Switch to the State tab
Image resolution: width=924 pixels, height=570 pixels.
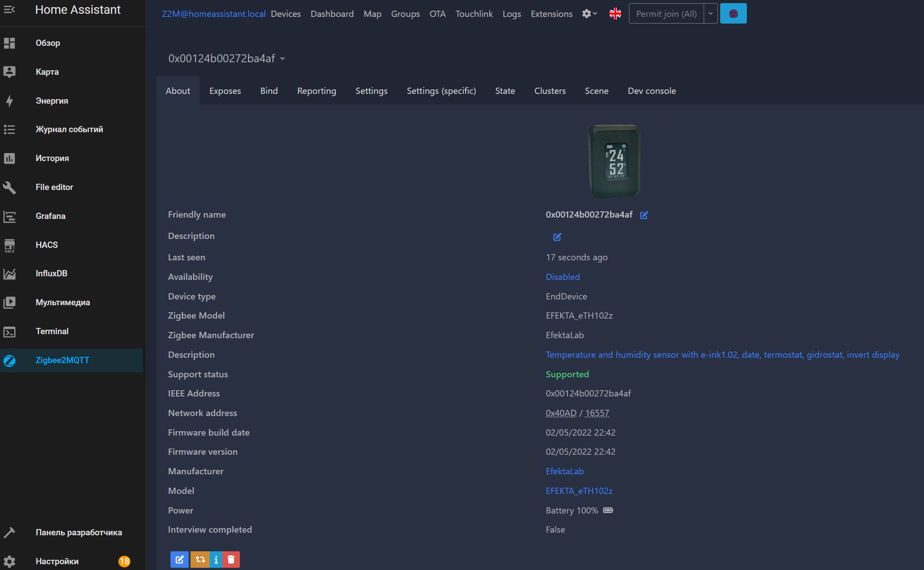pos(505,91)
